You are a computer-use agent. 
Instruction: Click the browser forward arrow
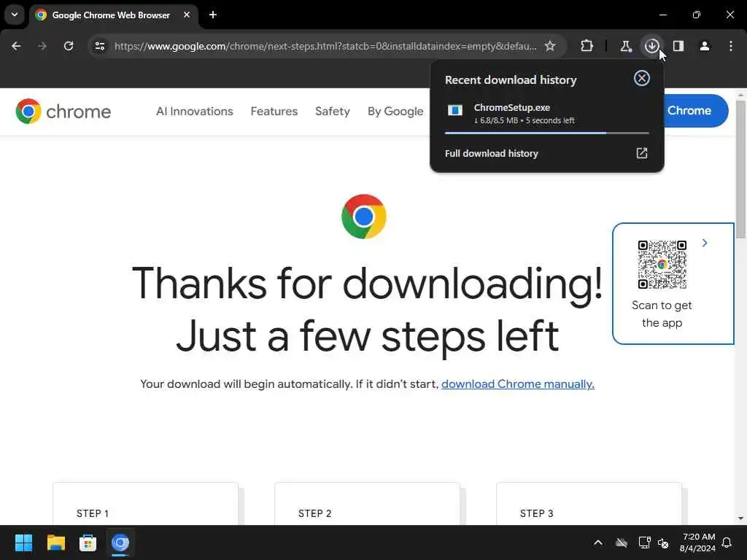42,46
